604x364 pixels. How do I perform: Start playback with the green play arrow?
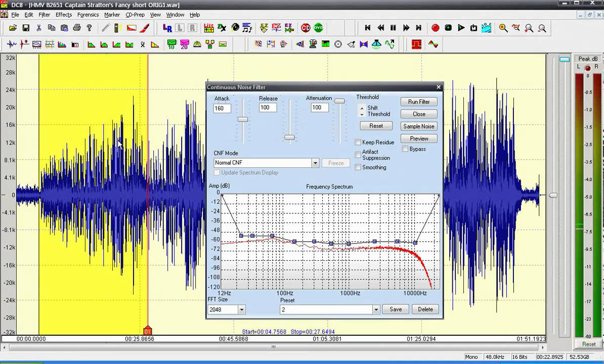(461, 28)
